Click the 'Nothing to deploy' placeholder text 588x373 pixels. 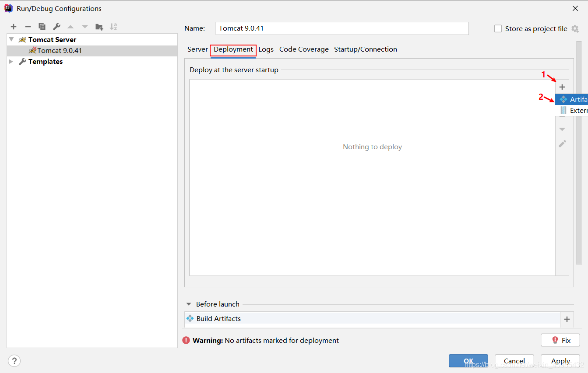coord(372,147)
